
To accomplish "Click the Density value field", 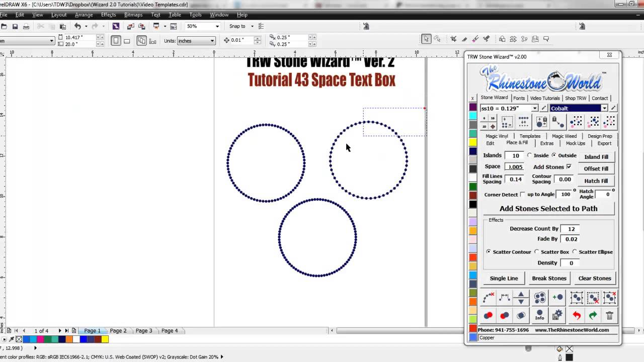I will 571,262.
